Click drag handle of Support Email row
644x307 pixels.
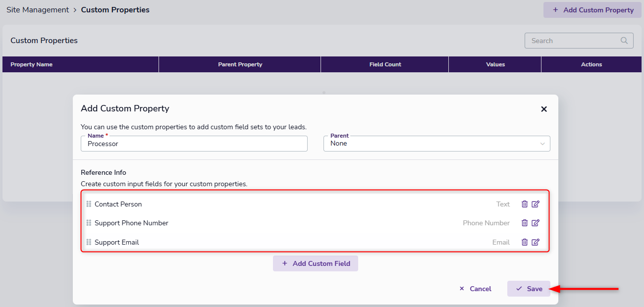89,242
